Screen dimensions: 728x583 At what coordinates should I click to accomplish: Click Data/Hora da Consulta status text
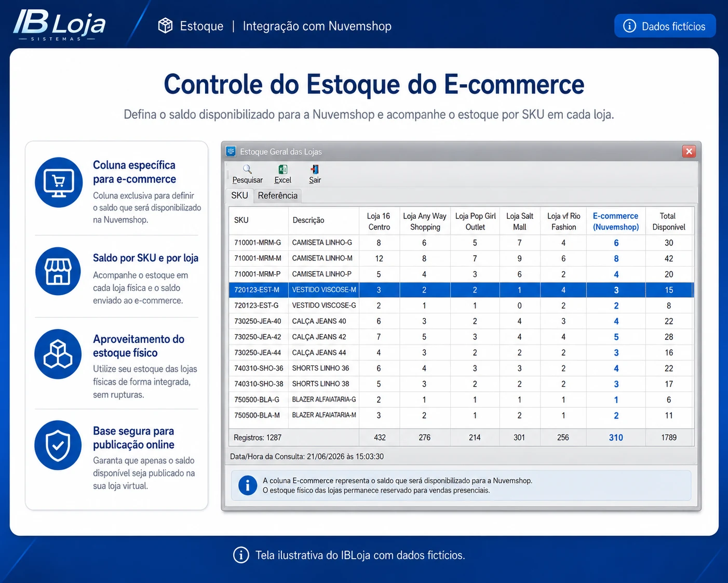[307, 457]
